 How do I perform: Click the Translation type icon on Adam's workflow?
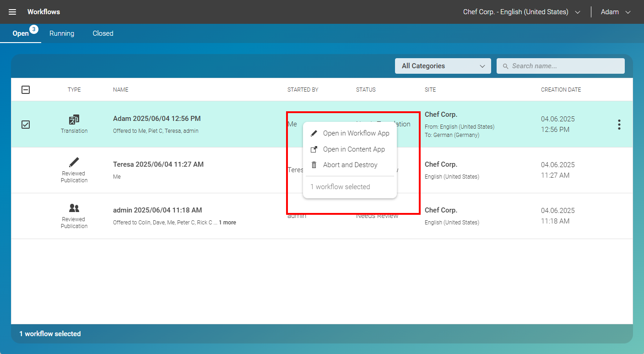pos(74,120)
